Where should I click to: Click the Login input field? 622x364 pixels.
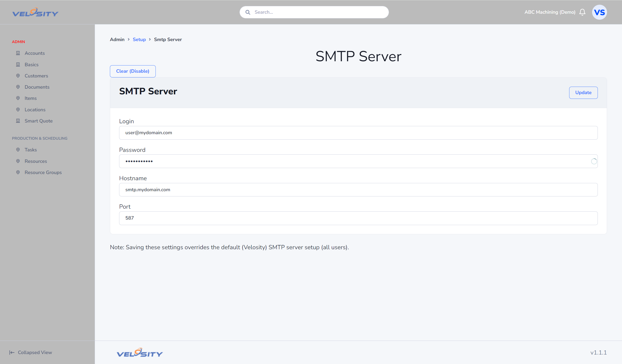click(x=358, y=133)
